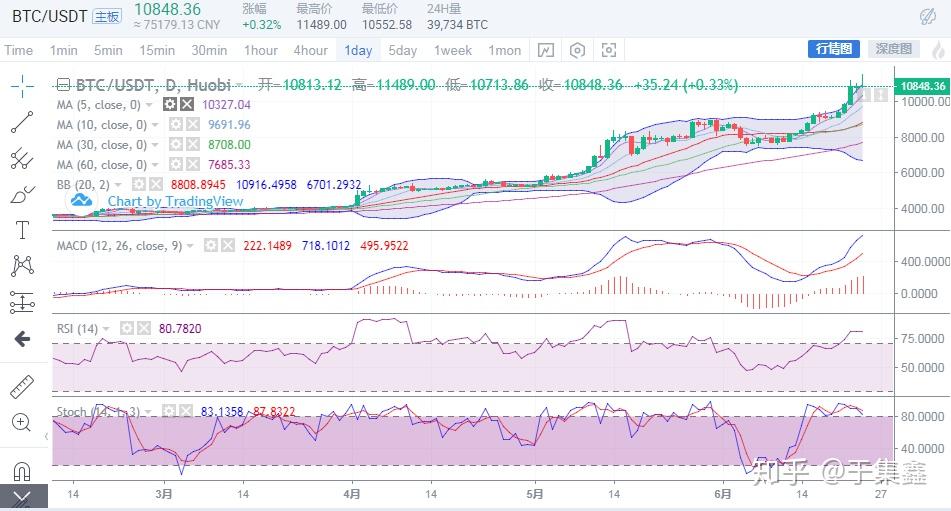Screen dimensions: 951x511
Task: Switch to 1week interval
Action: pos(453,50)
